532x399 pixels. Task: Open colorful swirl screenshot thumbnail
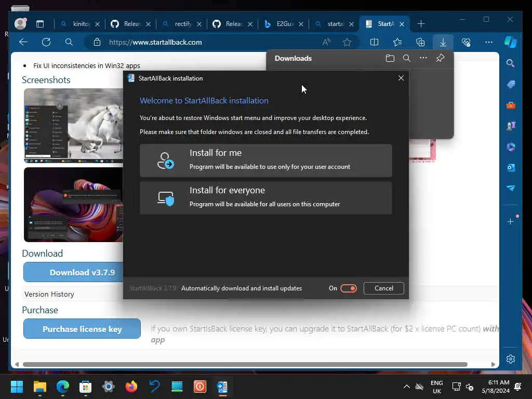(x=73, y=205)
